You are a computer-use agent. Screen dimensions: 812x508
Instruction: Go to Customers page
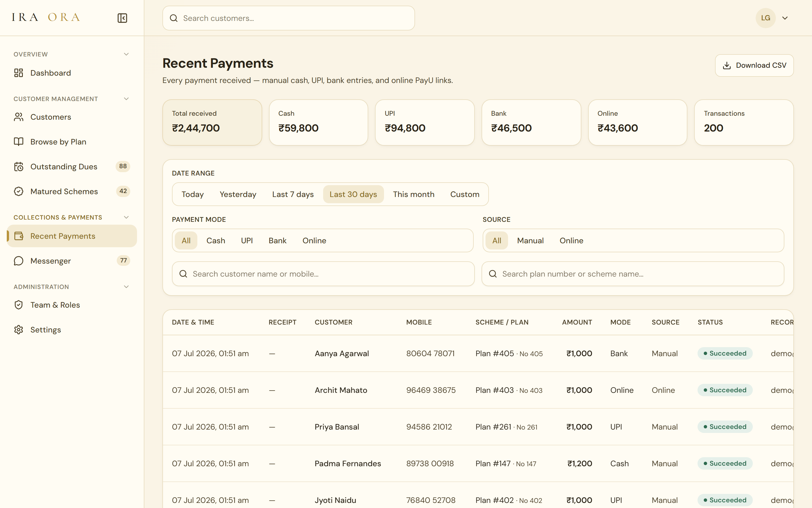point(72,117)
